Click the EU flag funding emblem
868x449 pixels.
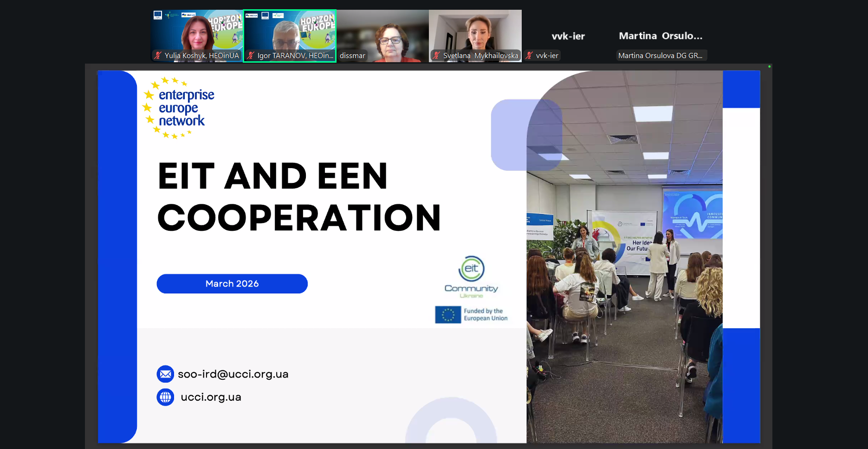(448, 315)
